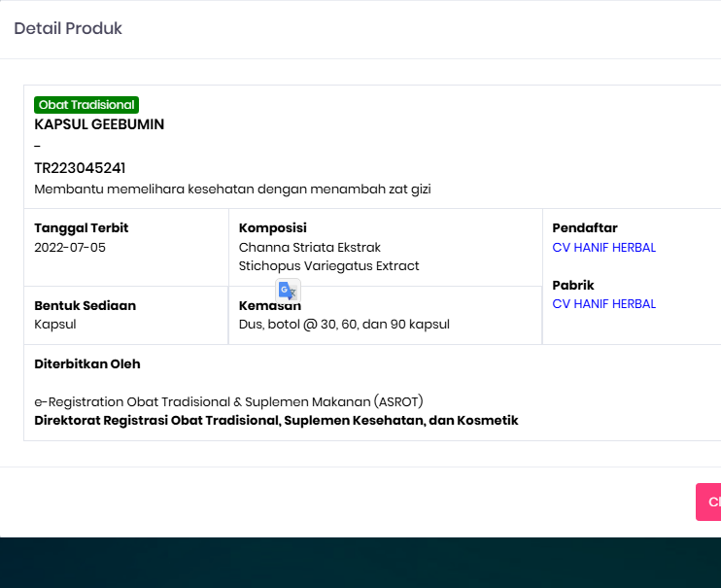Click the packaging text Dus, botol @ 30

coord(344,324)
